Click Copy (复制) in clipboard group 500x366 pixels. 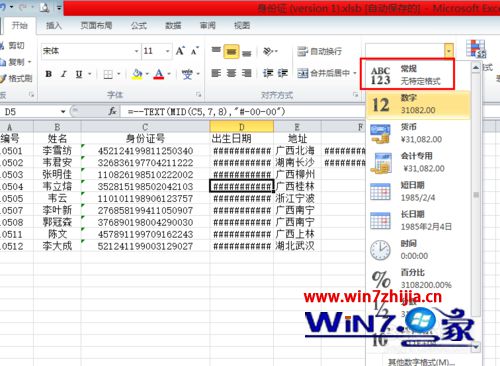pyautogui.click(x=13, y=62)
